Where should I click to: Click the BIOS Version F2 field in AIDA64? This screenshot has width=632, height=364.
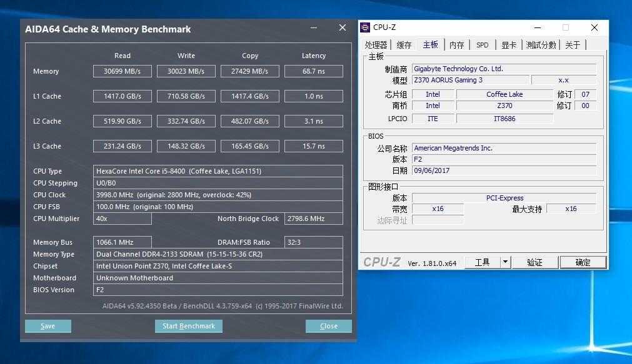(x=218, y=290)
